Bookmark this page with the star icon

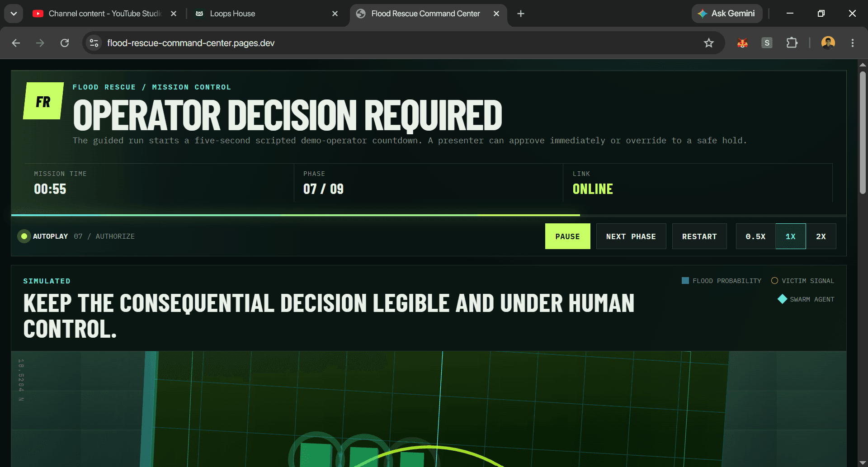pyautogui.click(x=708, y=43)
